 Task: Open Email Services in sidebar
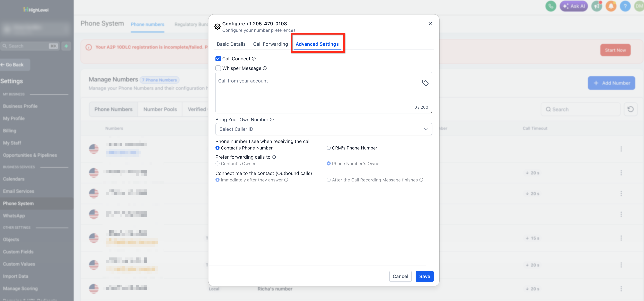click(x=19, y=191)
